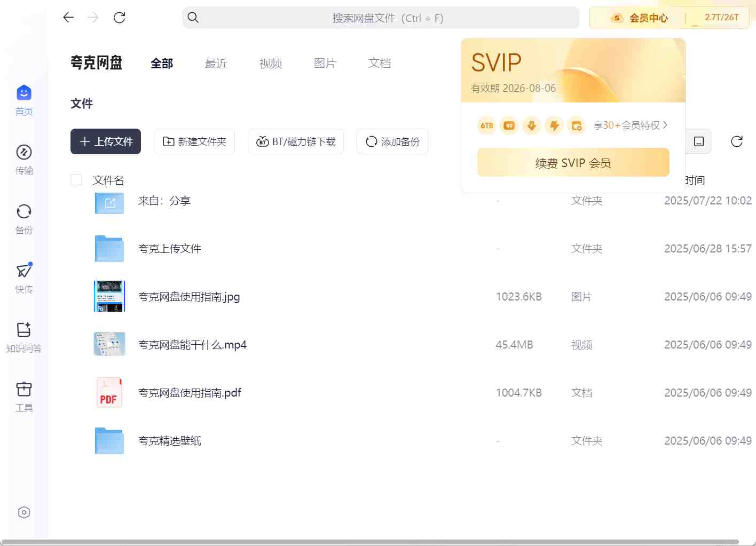The width and height of the screenshot is (756, 546).
Task: Click the 文件名 column header
Action: coord(108,180)
